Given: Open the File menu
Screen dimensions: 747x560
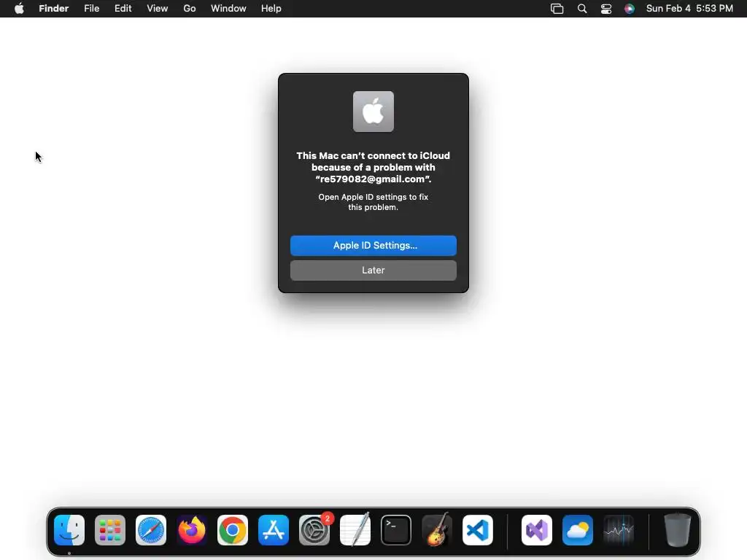Looking at the screenshot, I should [x=91, y=9].
